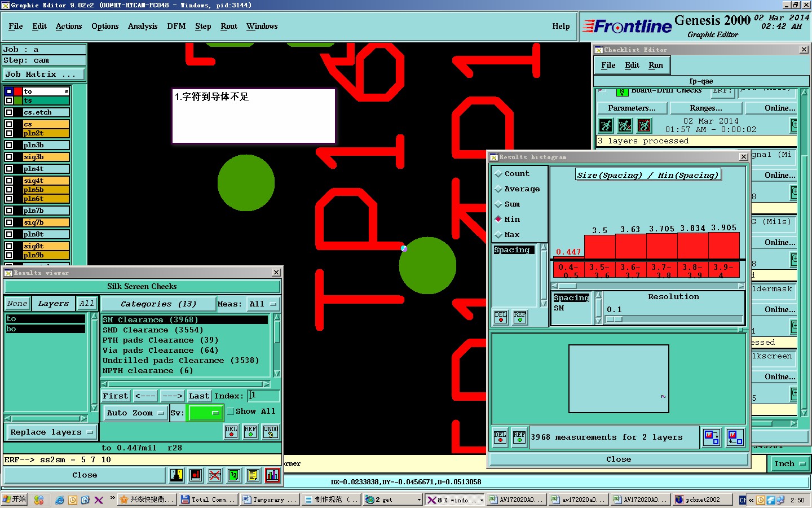Go to previous result with <--- button
The height and width of the screenshot is (508, 812).
(x=145, y=396)
